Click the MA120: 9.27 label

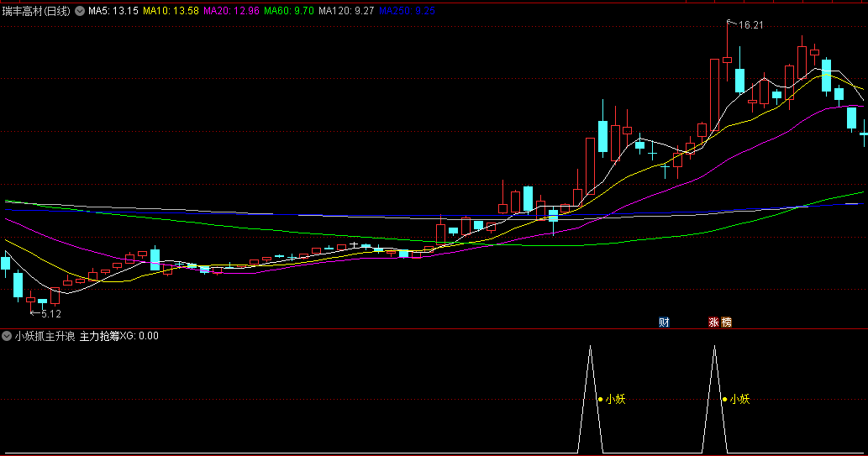[346, 11]
